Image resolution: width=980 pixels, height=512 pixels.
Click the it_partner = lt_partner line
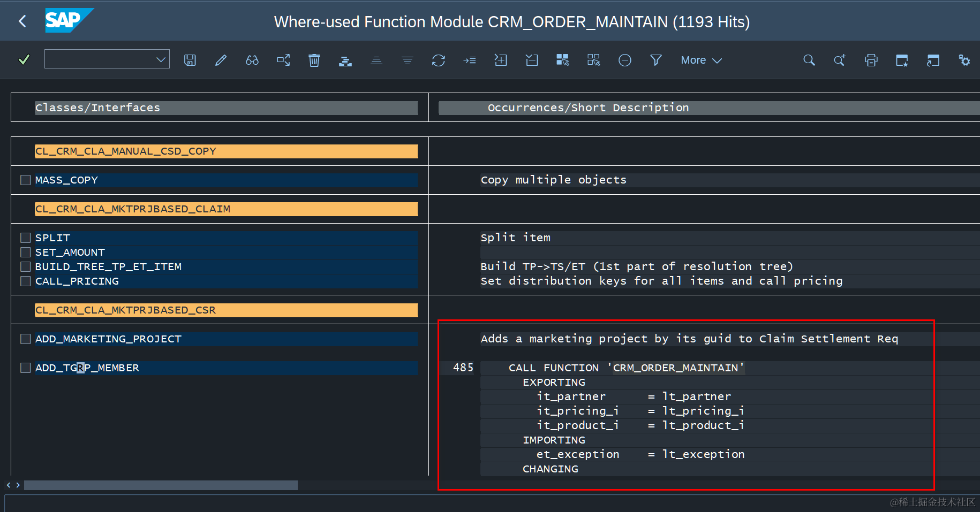point(634,396)
